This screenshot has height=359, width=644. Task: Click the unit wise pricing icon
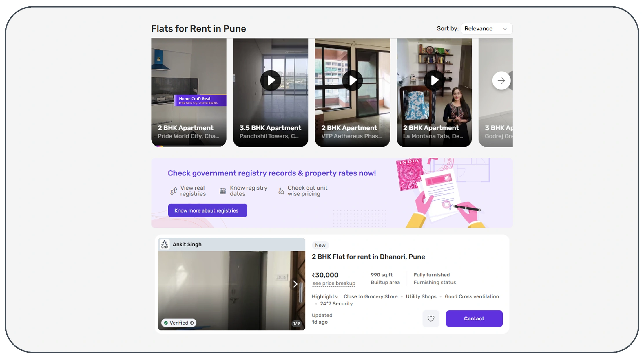(x=281, y=191)
